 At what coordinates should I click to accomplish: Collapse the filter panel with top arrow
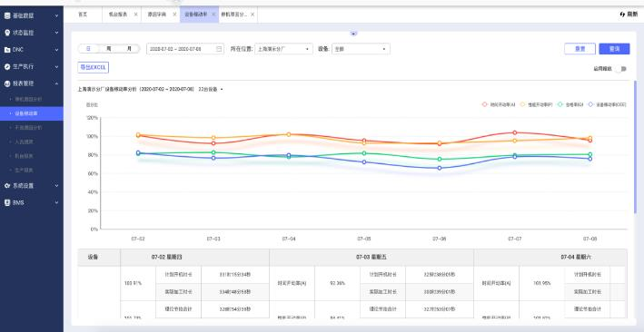click(353, 34)
